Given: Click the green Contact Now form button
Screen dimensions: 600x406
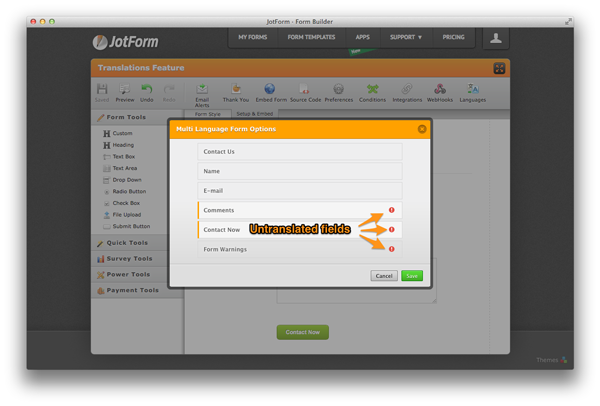Looking at the screenshot, I should [x=302, y=332].
